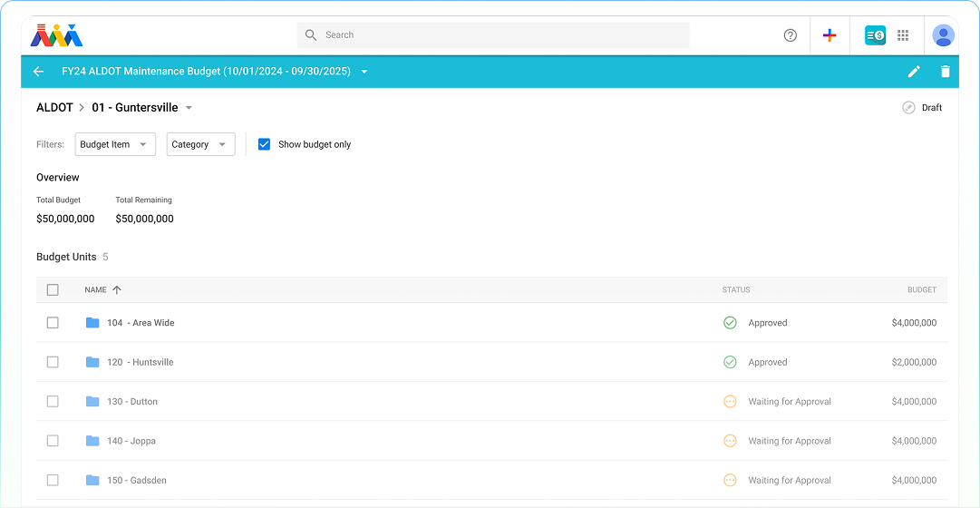
Task: Click the 140 - Joppa folder icon
Action: (x=92, y=441)
